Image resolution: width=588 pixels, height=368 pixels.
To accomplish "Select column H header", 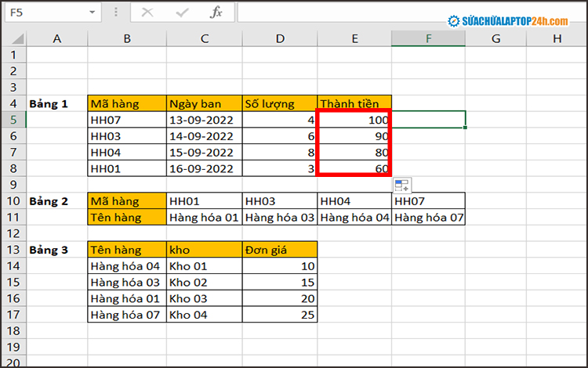I will click(x=557, y=38).
